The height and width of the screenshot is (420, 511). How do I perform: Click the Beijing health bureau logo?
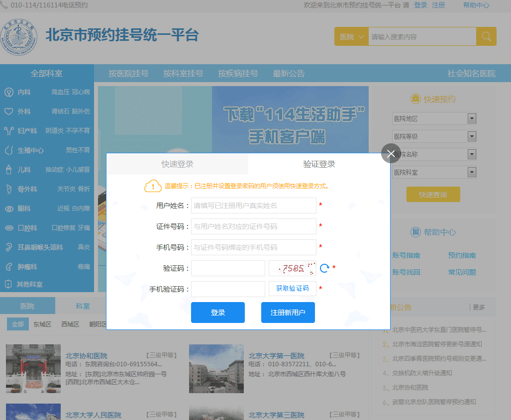(18, 37)
